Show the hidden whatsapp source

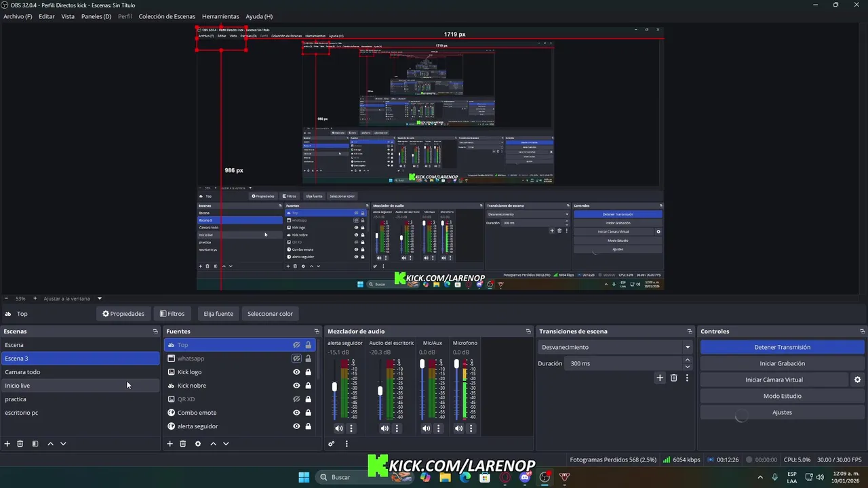point(296,359)
